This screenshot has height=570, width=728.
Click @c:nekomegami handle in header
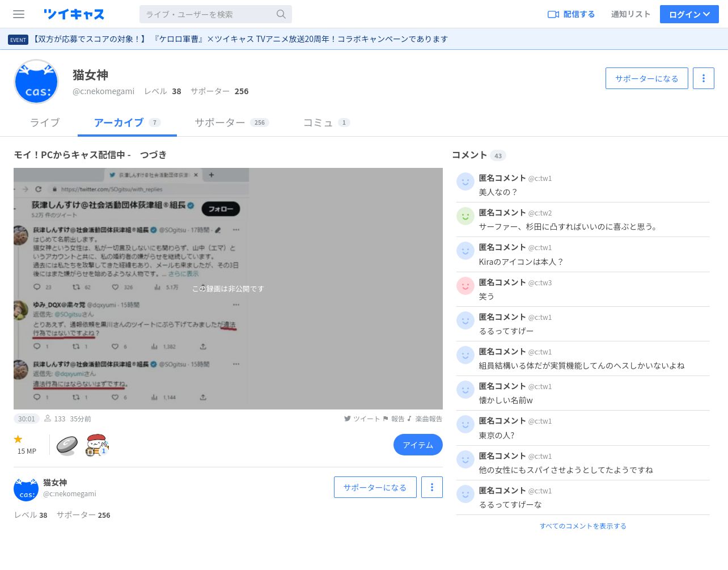(x=104, y=91)
